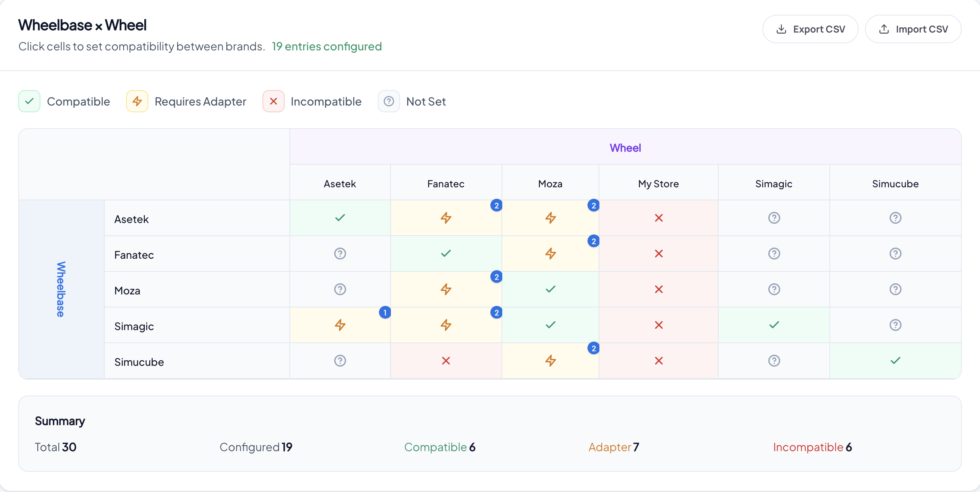Viewport: 980px width, 492px height.
Task: Click Moza wheelbase, Fanatec wheel adapter cell
Action: (x=446, y=289)
